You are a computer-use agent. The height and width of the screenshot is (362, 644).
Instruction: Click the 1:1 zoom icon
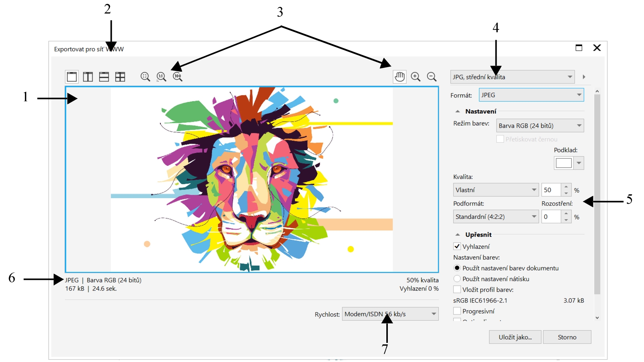(x=161, y=77)
